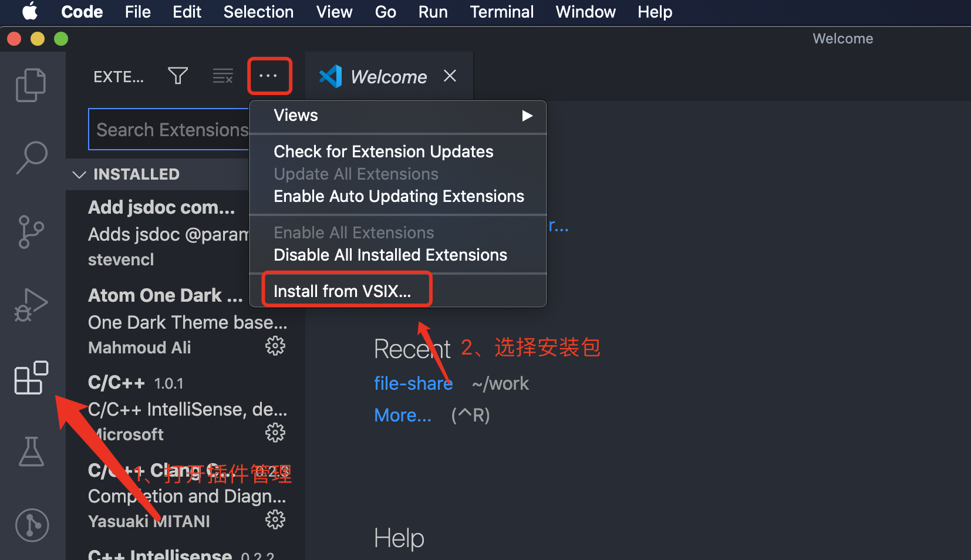Disable All Installed Extensions

pyautogui.click(x=390, y=254)
